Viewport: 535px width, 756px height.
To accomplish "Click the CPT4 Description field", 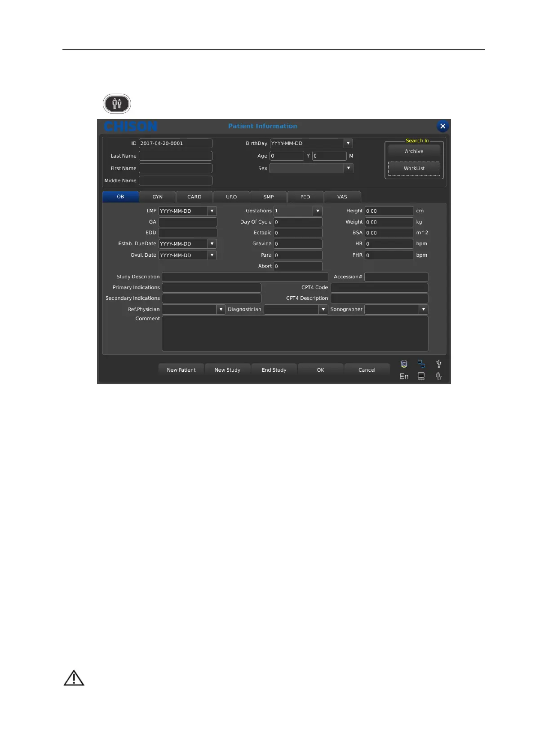I will [380, 298].
